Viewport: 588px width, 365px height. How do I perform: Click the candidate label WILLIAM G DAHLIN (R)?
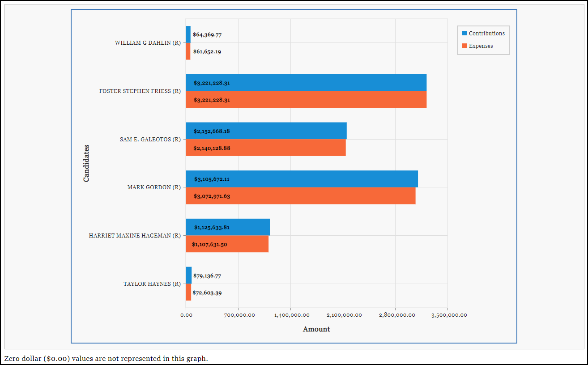coord(148,43)
